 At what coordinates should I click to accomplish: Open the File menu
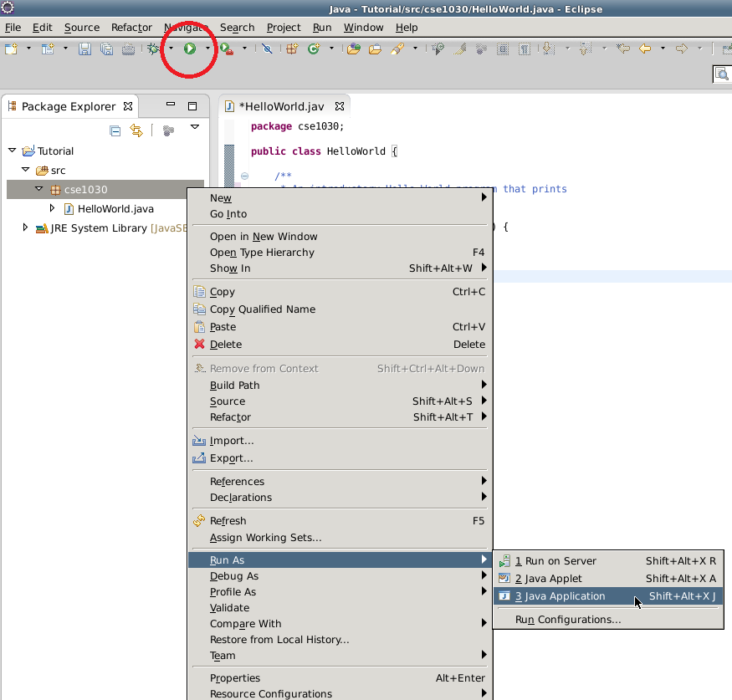pyautogui.click(x=13, y=28)
